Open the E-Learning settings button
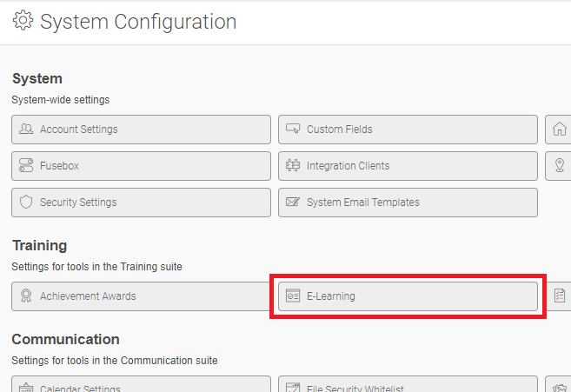This screenshot has height=392, width=571. (x=408, y=296)
